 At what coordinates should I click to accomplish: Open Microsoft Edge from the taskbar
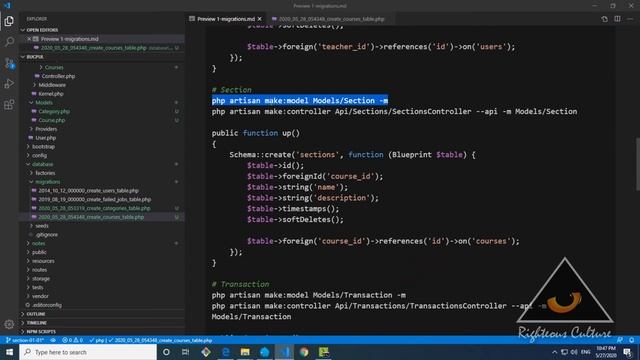click(225, 352)
